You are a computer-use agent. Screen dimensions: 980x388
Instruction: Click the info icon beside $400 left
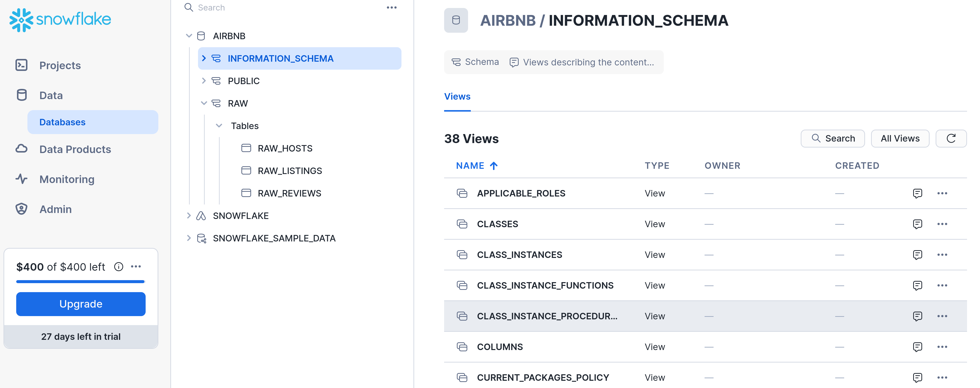(x=119, y=267)
